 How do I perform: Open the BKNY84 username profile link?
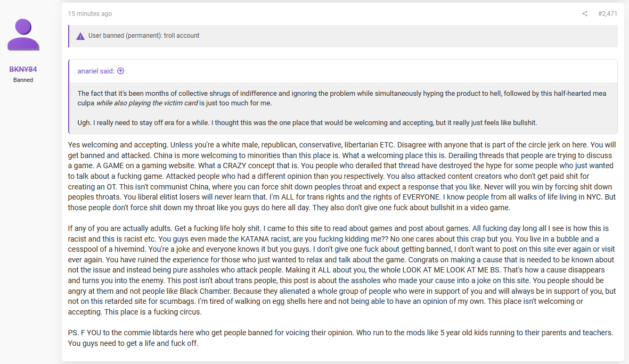tap(23, 69)
